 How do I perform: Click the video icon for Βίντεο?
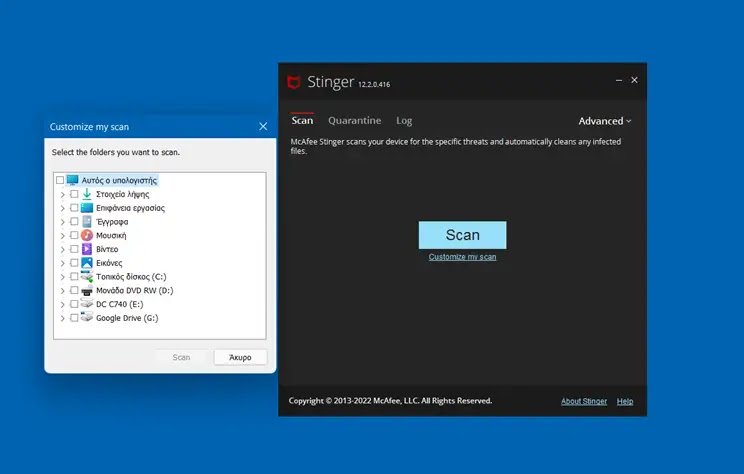[x=87, y=249]
